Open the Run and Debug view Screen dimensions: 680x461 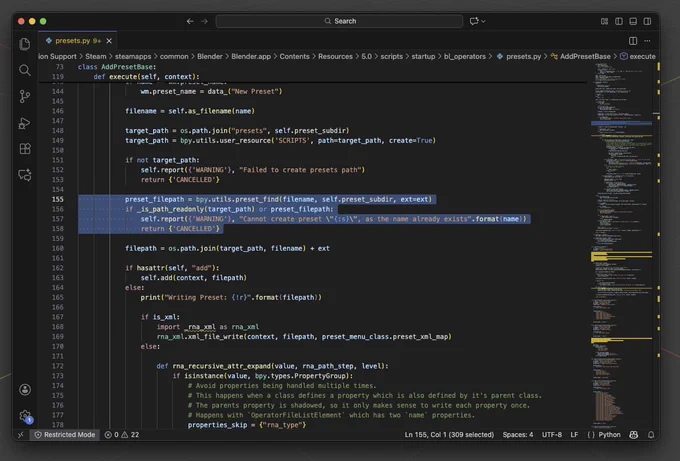pyautogui.click(x=25, y=123)
